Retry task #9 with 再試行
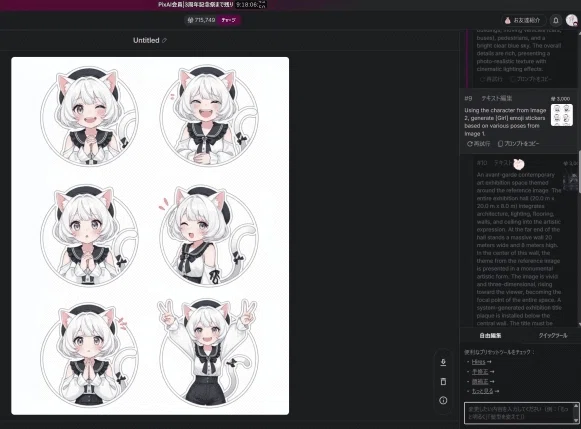 coord(479,144)
